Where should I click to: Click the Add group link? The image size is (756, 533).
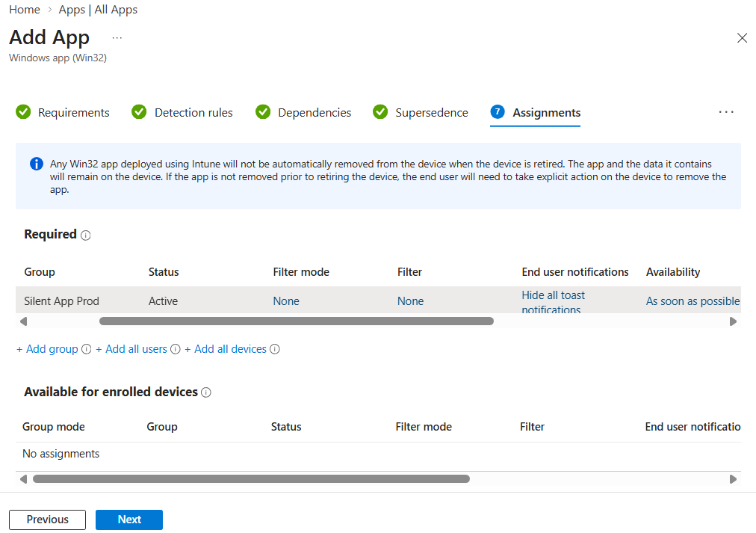48,349
